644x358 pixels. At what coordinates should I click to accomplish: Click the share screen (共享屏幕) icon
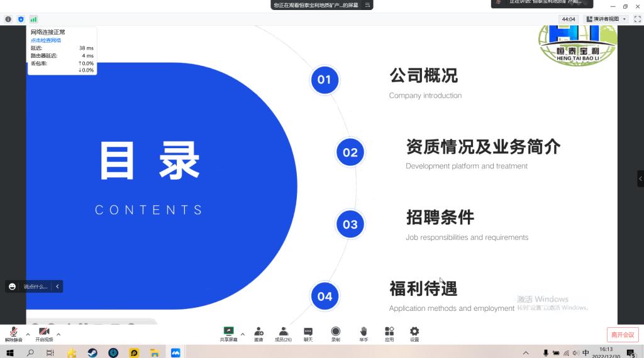228,332
